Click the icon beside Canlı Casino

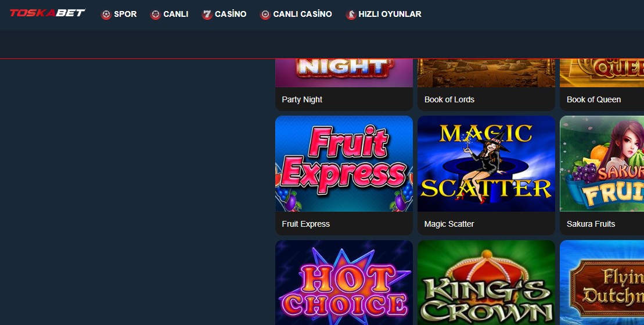pyautogui.click(x=265, y=15)
